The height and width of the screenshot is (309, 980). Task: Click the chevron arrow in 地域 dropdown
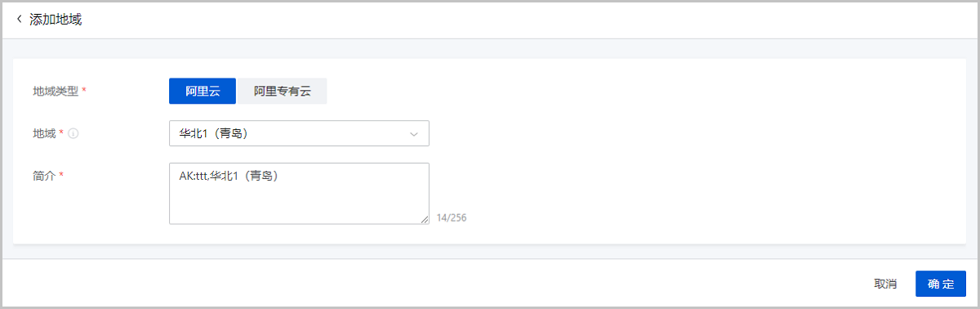click(x=414, y=134)
